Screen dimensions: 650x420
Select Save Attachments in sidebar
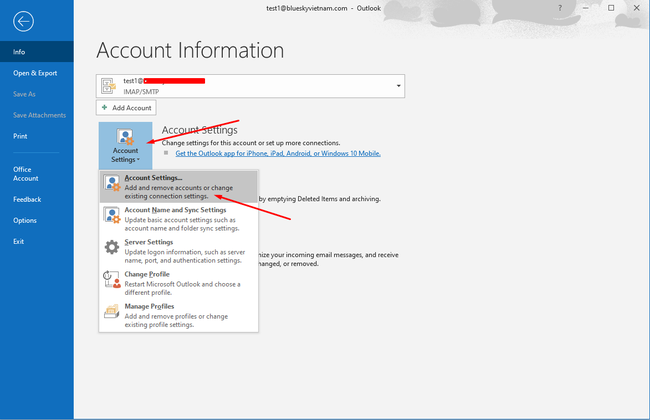point(37,115)
